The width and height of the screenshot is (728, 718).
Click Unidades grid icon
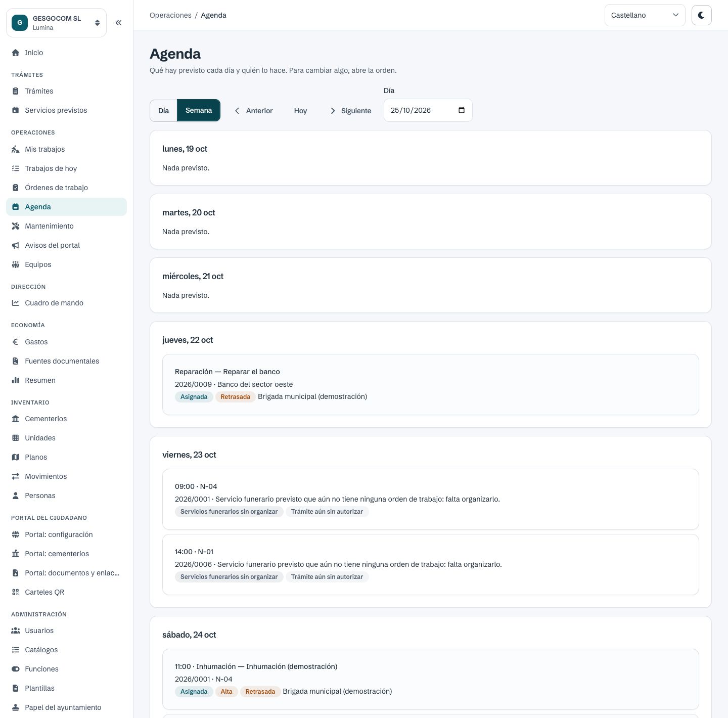click(x=16, y=438)
